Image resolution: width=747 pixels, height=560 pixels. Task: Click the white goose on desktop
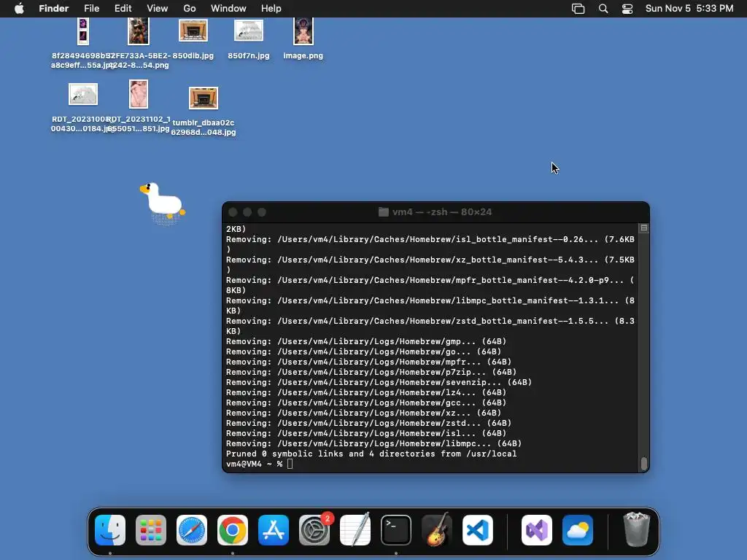click(163, 201)
